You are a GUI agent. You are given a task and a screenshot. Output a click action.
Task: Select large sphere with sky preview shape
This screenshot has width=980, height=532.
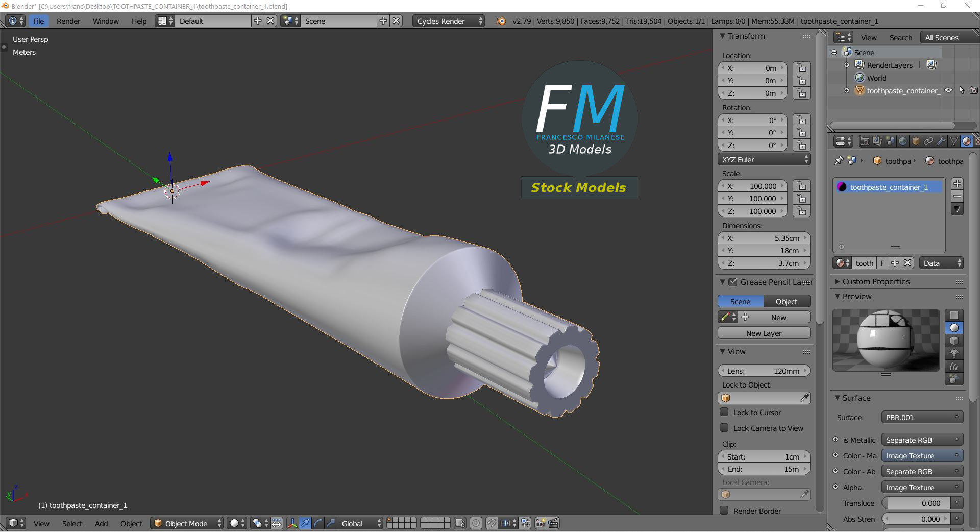click(954, 379)
